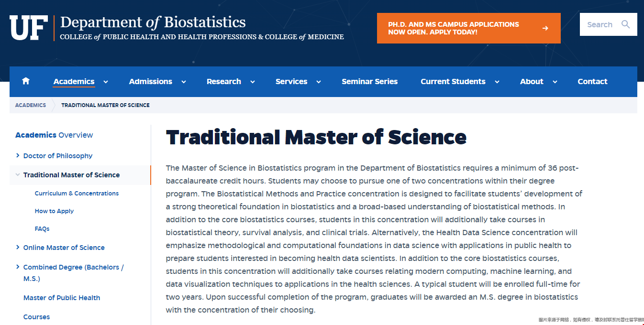Expand the Admissions dropdown chevron
The height and width of the screenshot is (325, 644).
[x=184, y=82]
